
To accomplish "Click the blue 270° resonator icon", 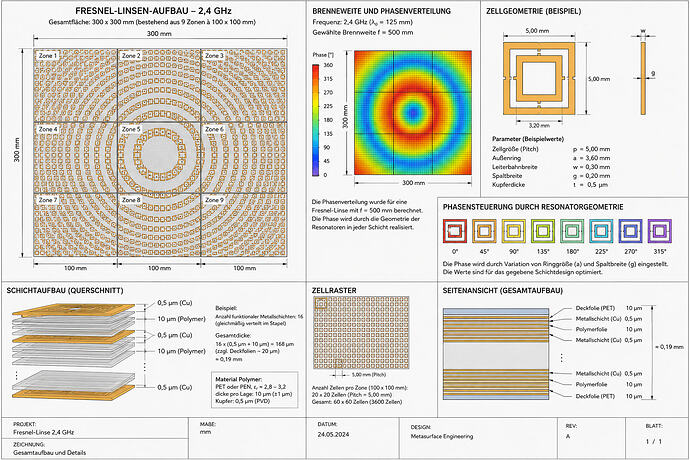I will pyautogui.click(x=630, y=231).
